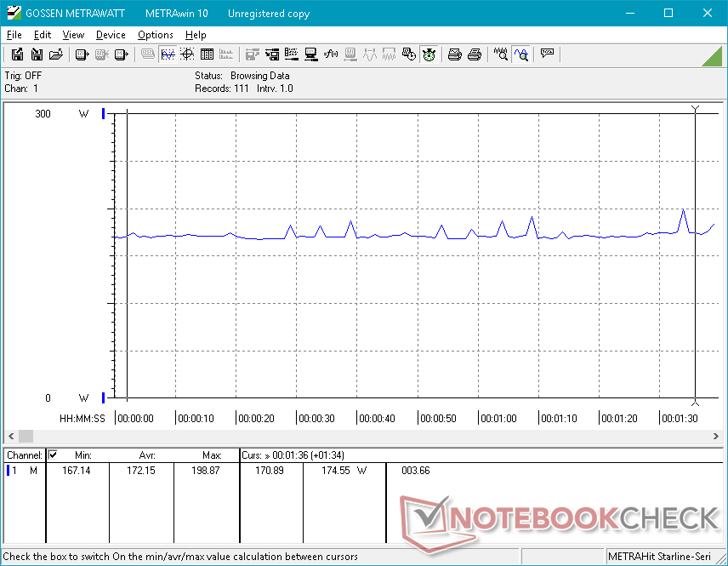Click the grayed sine waveform icon
This screenshot has height=566, width=728.
point(370,54)
